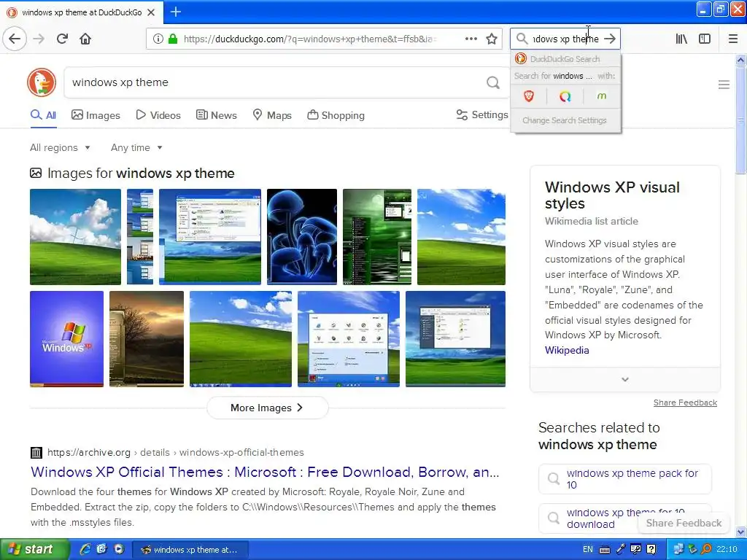Open the Library bookshelf icon

point(681,39)
